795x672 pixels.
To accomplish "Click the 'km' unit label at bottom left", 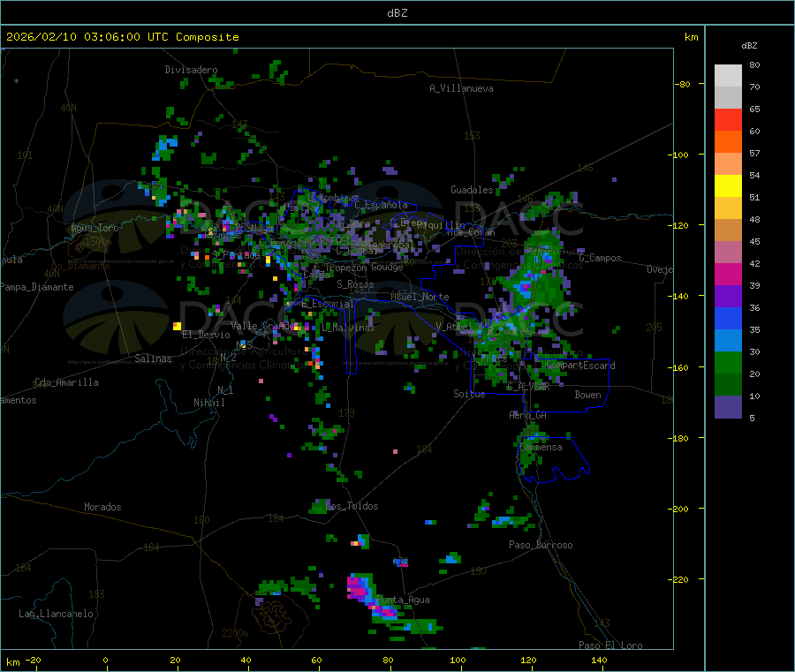I will pos(12,662).
